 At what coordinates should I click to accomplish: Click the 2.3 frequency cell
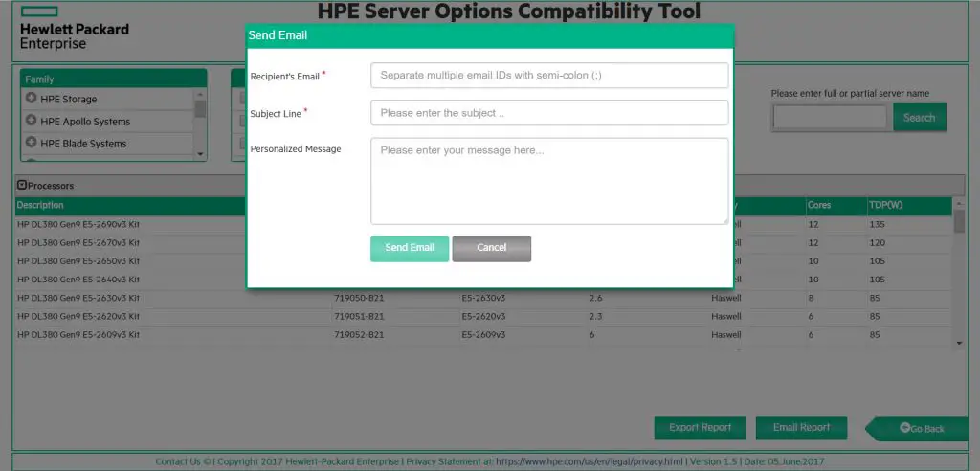coord(595,317)
